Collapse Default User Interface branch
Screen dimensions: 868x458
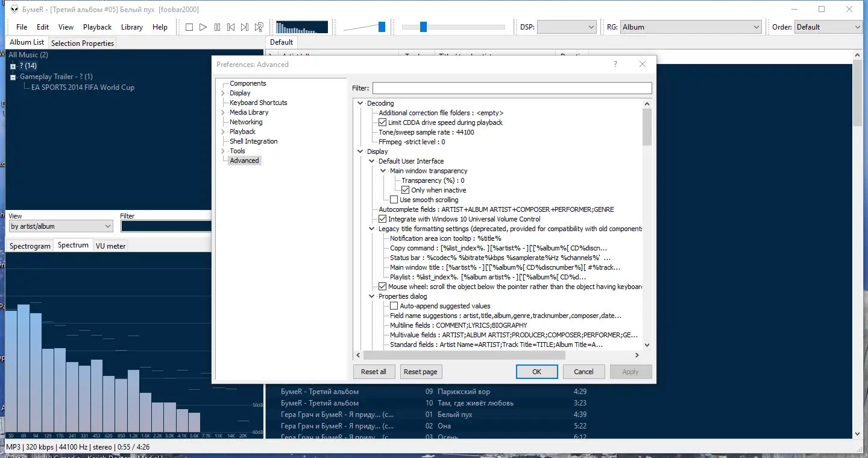[372, 161]
